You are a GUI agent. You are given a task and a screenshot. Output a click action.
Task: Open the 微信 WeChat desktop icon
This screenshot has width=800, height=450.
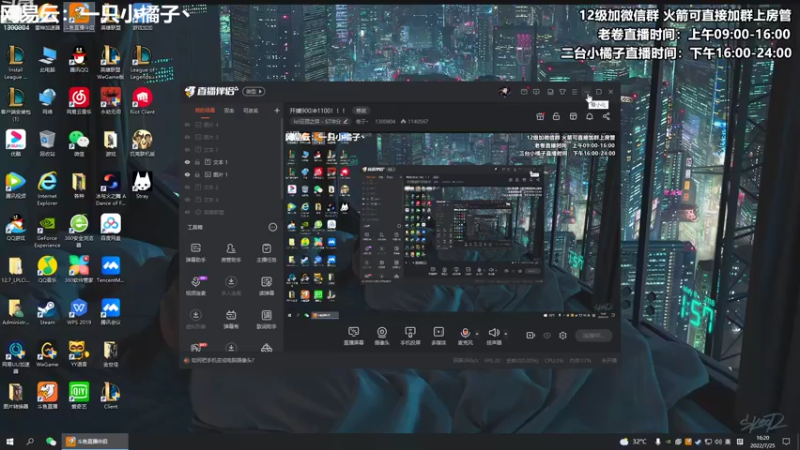79,143
